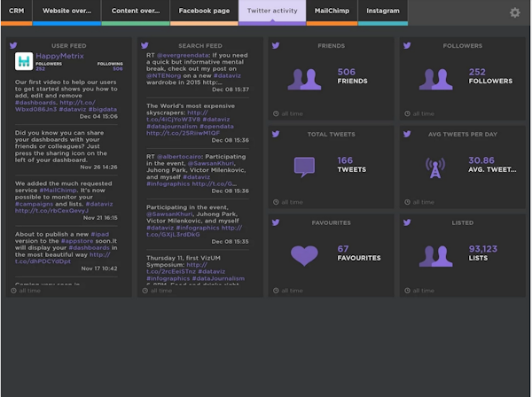Click the clock icon in Followers widget footer
This screenshot has height=397, width=532.
point(407,113)
